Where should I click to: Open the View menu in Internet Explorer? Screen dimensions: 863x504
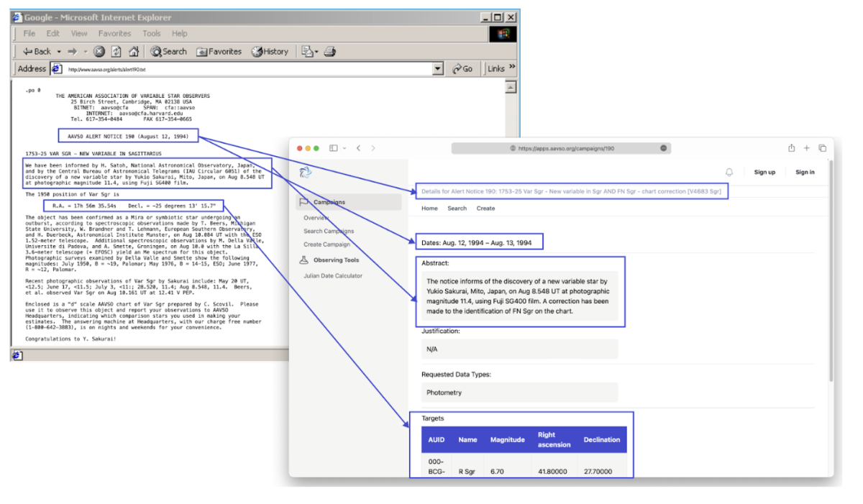[x=79, y=33]
